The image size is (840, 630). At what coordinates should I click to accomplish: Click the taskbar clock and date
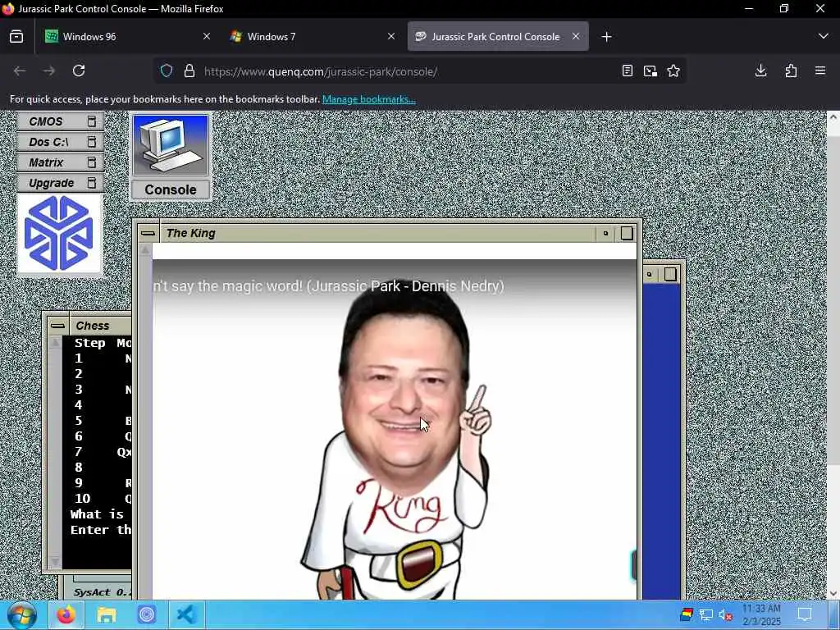(x=761, y=615)
